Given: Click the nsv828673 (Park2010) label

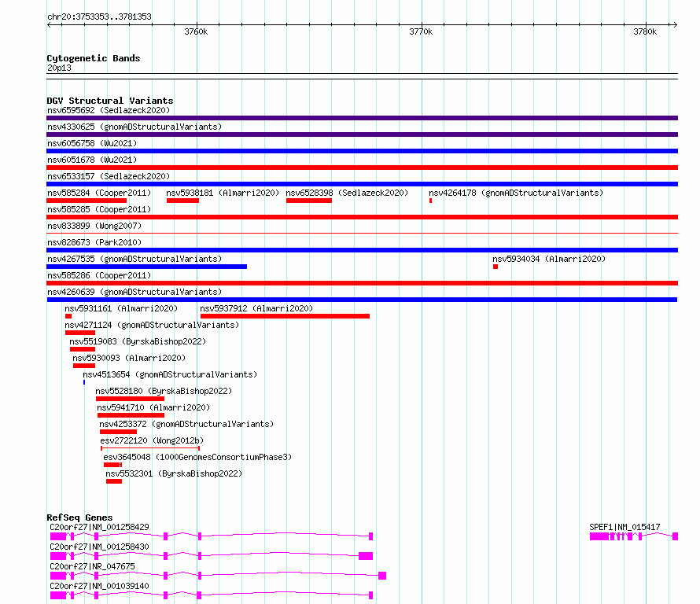Looking at the screenshot, I should click(x=94, y=242).
